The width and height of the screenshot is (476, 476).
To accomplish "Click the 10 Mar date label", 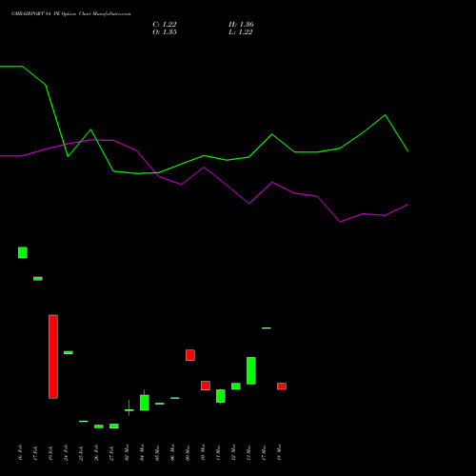I will click(x=203, y=452).
